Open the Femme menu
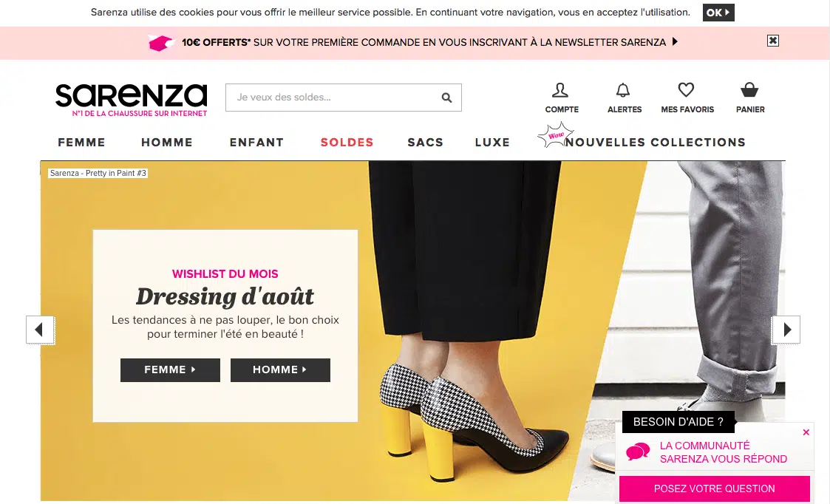830x504 pixels. (x=81, y=143)
